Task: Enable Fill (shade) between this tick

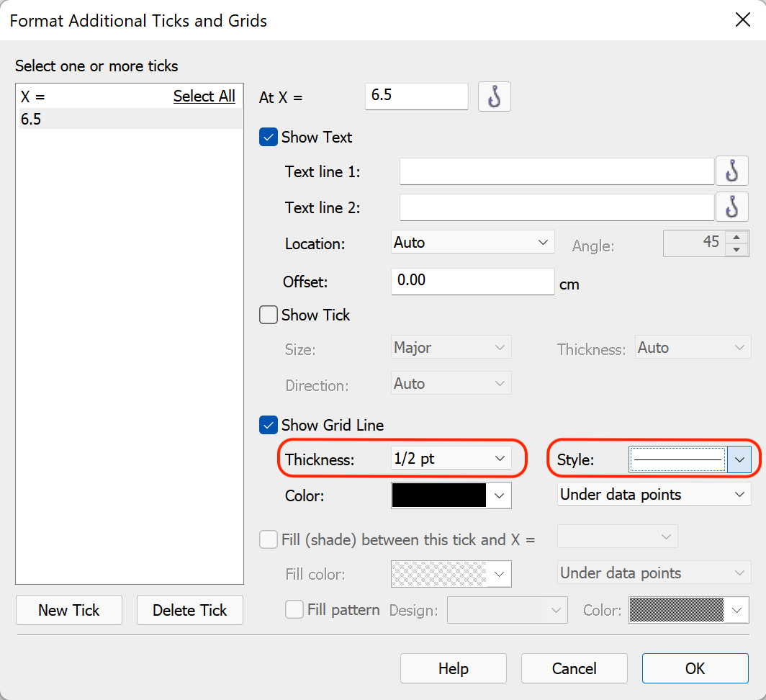Action: pyautogui.click(x=268, y=539)
